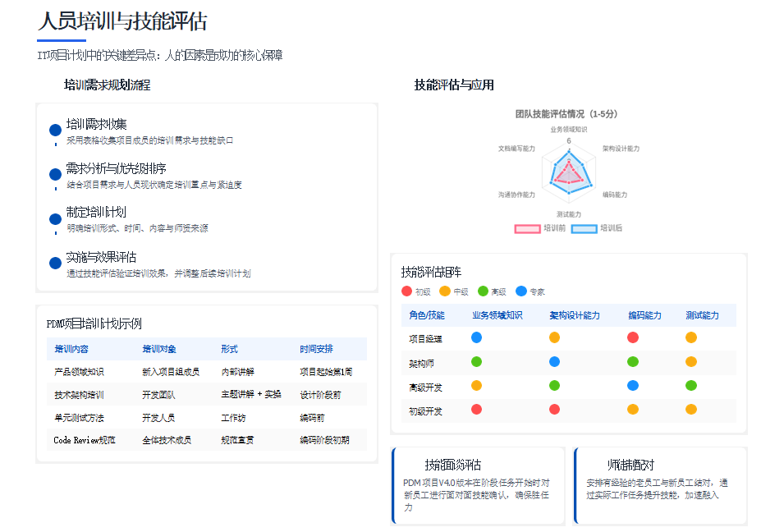Select the red 初级 level indicator dot
The height and width of the screenshot is (532, 784).
(x=407, y=291)
